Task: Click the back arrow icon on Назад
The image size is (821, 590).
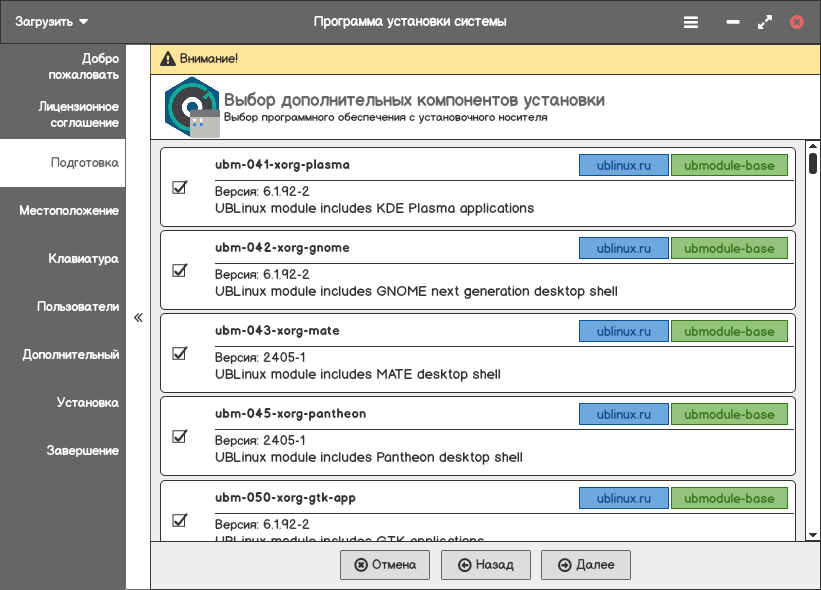Action: click(x=464, y=565)
